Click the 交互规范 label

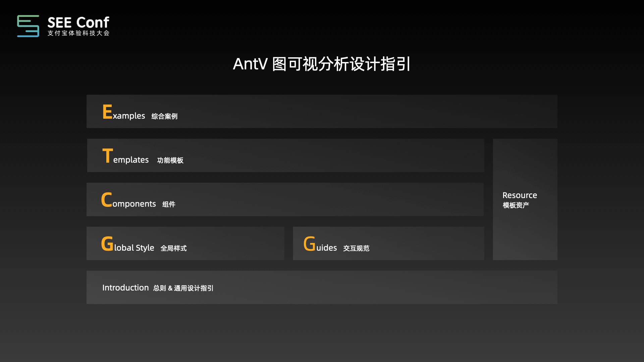[x=356, y=248]
